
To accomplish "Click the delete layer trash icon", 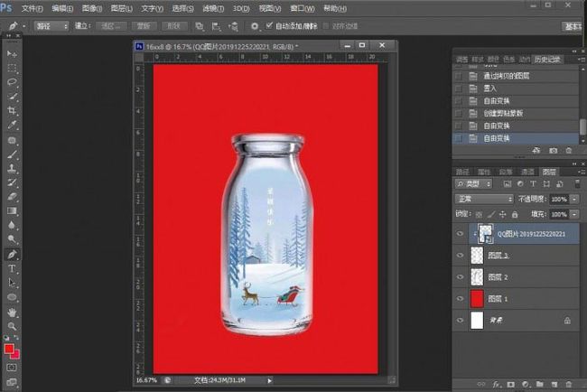I will 569,384.
